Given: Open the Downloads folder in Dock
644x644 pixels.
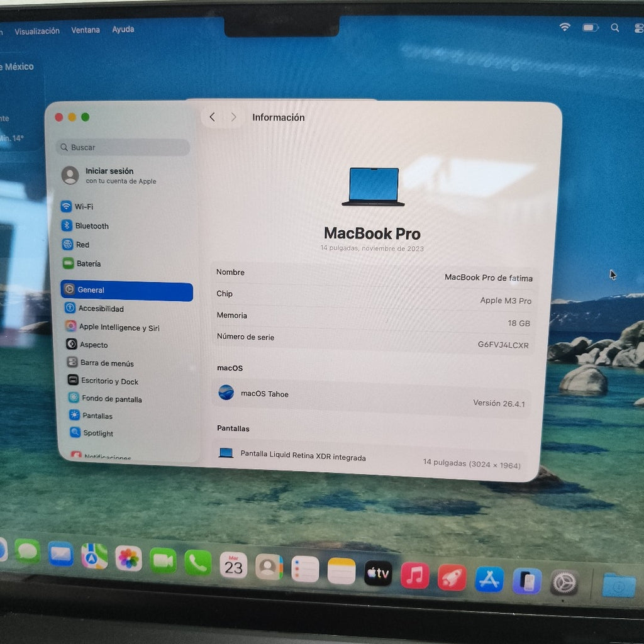Looking at the screenshot, I should click(619, 586).
